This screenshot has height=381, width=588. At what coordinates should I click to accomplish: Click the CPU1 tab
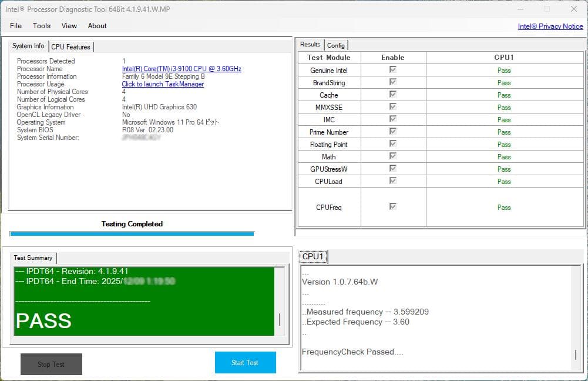(314, 256)
